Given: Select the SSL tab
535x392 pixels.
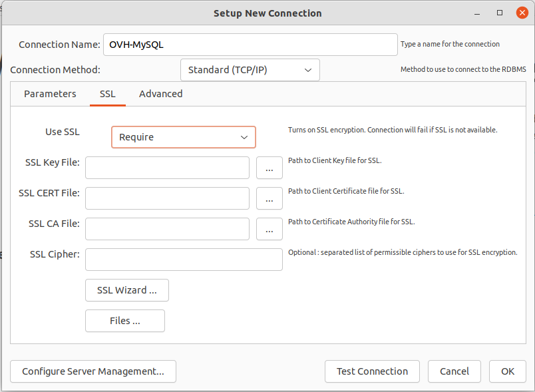Looking at the screenshot, I should point(107,94).
